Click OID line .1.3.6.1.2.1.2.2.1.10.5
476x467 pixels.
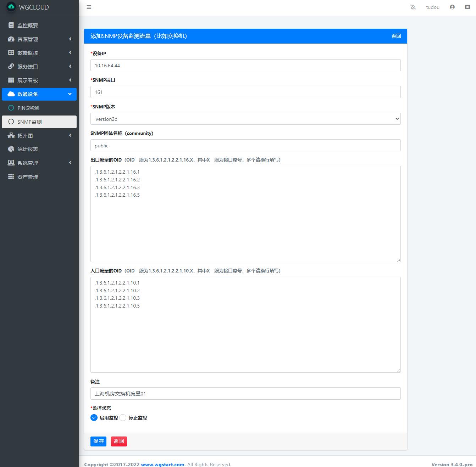pyautogui.click(x=117, y=306)
